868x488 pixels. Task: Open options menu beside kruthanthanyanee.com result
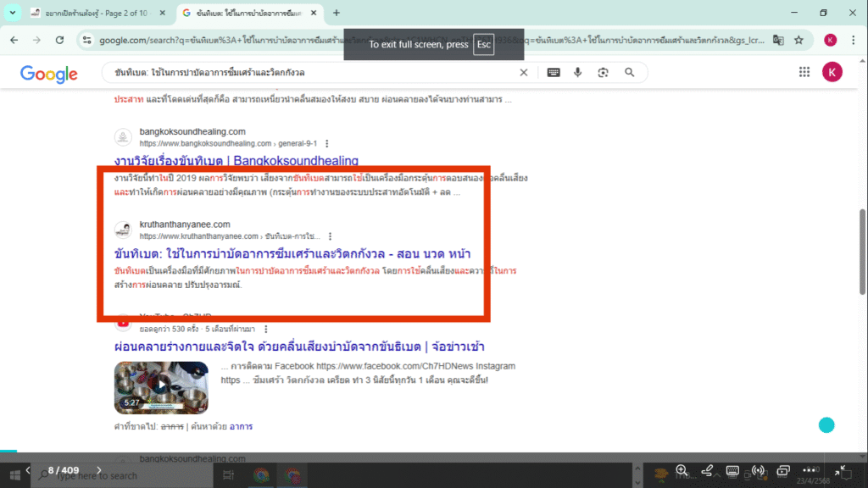point(330,236)
